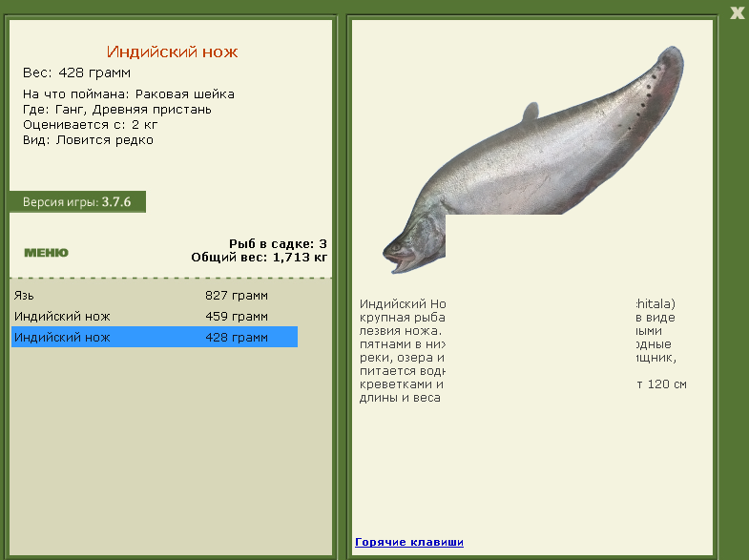This screenshot has width=749, height=560.
Task: Select the Индийский нож 459 грамм row
Action: click(155, 317)
